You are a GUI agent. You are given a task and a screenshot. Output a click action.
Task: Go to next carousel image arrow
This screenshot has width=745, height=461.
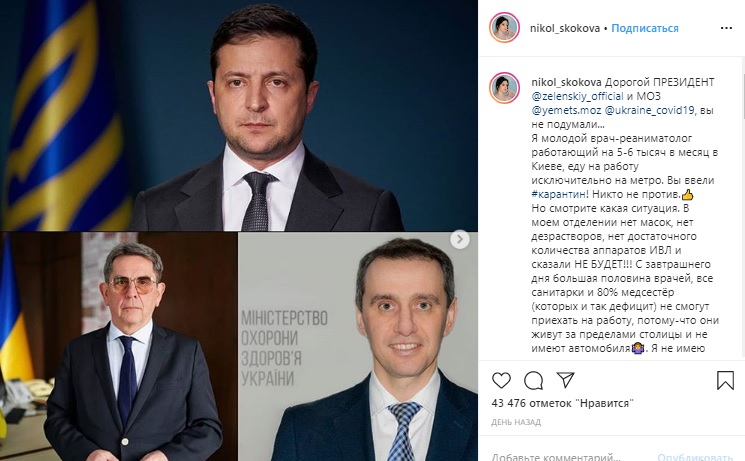click(x=459, y=240)
